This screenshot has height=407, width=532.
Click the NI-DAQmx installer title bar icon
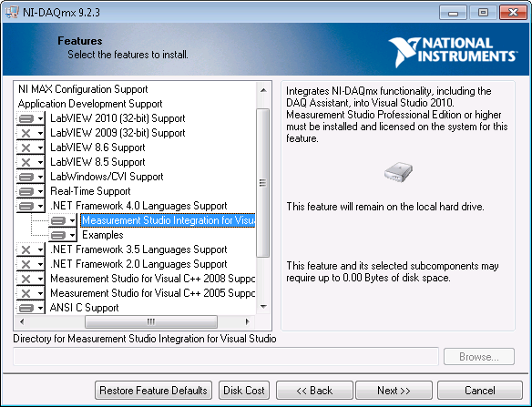[x=12, y=13]
